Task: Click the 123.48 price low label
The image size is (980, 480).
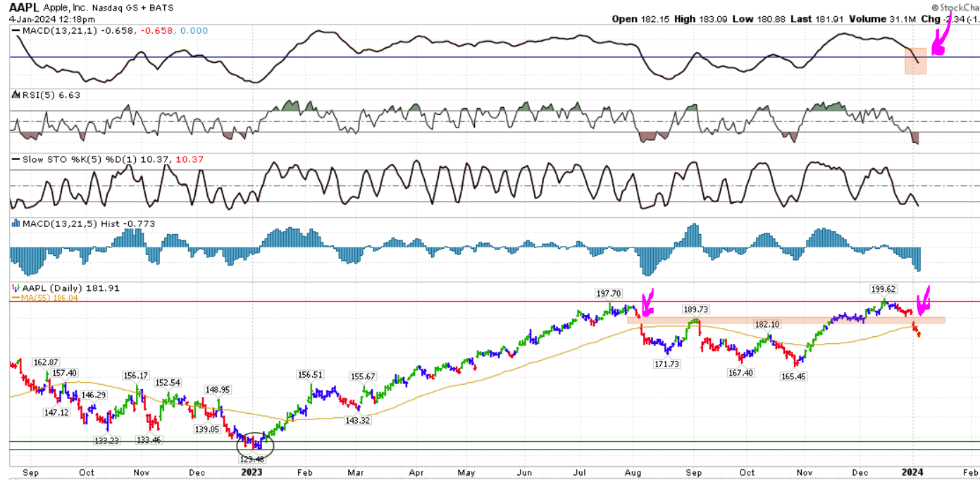Action: coord(252,459)
